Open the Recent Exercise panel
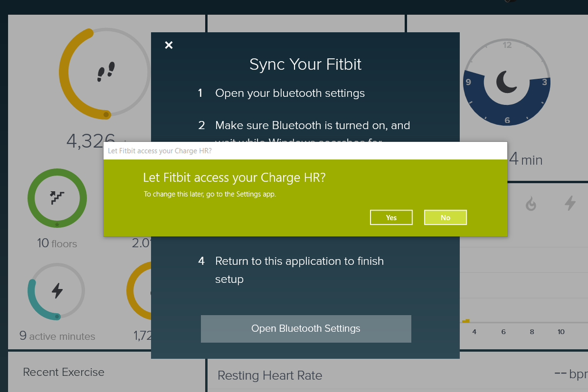 coord(63,372)
